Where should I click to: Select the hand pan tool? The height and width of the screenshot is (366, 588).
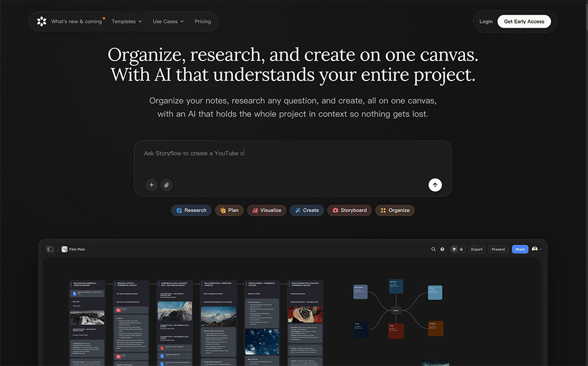(x=461, y=249)
